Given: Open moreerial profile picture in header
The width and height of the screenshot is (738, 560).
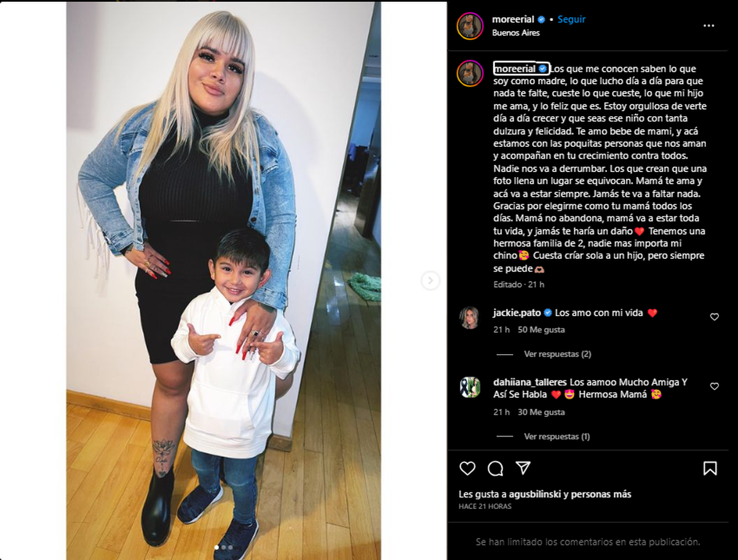Looking at the screenshot, I should (x=470, y=26).
